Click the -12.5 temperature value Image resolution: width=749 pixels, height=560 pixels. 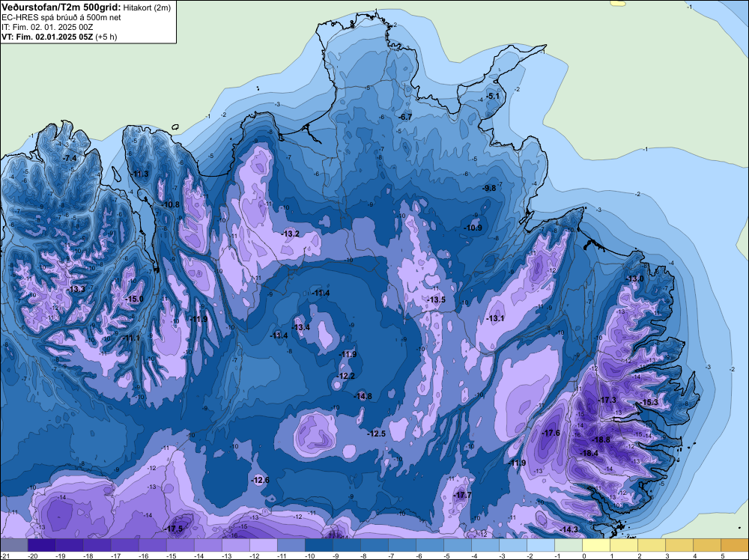375,433
